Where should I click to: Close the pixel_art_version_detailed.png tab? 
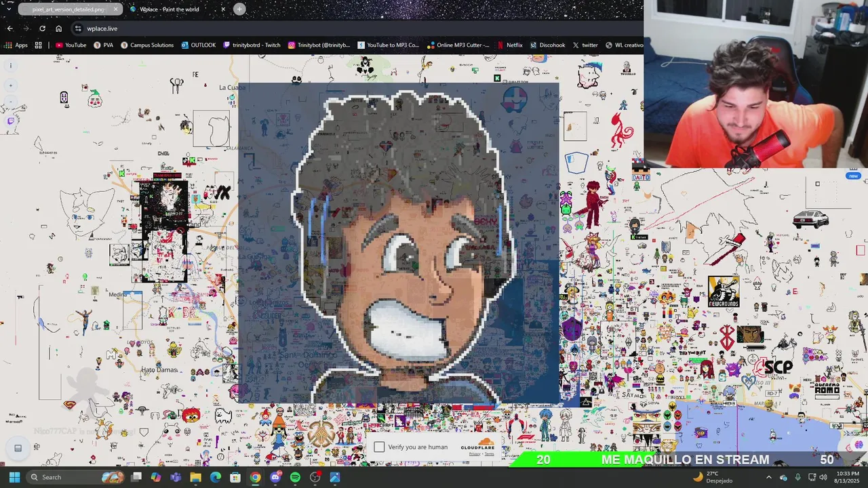(x=116, y=9)
